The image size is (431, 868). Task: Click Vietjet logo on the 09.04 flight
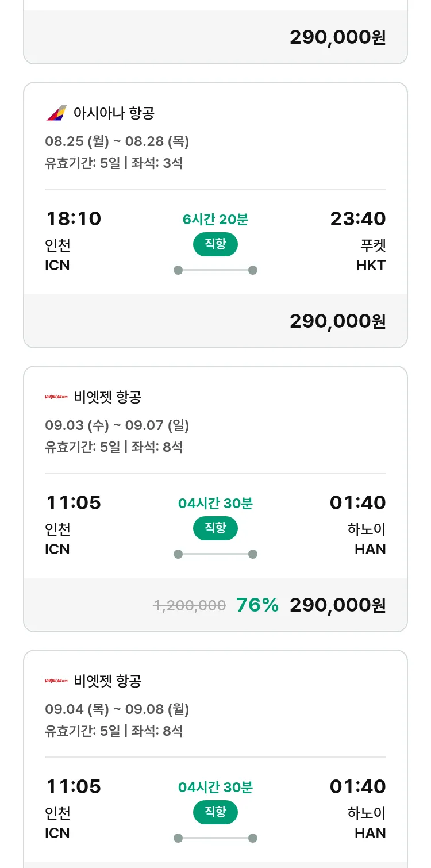56,681
